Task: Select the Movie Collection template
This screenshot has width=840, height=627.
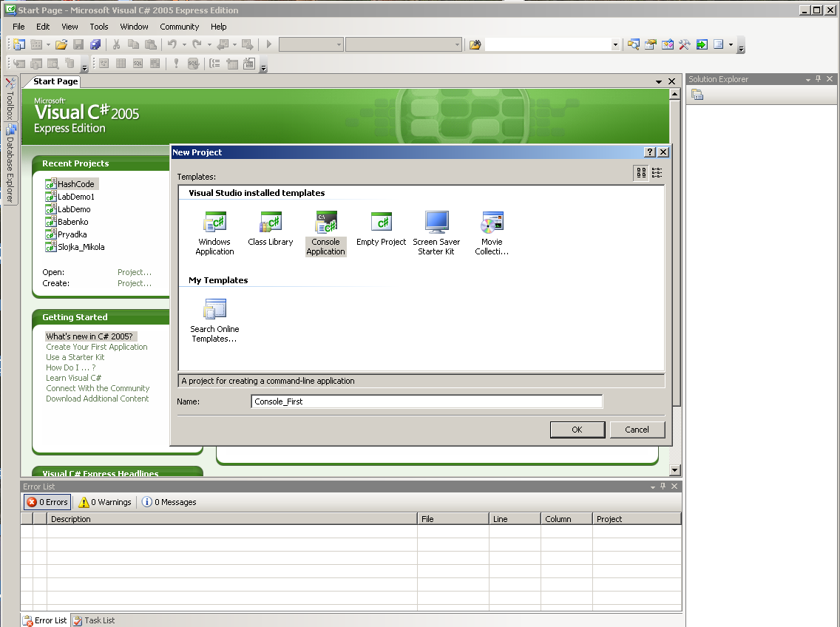Action: 492,233
